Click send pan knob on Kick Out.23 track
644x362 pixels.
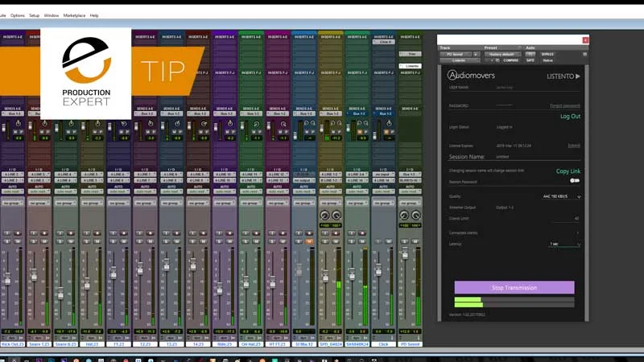click(18, 123)
